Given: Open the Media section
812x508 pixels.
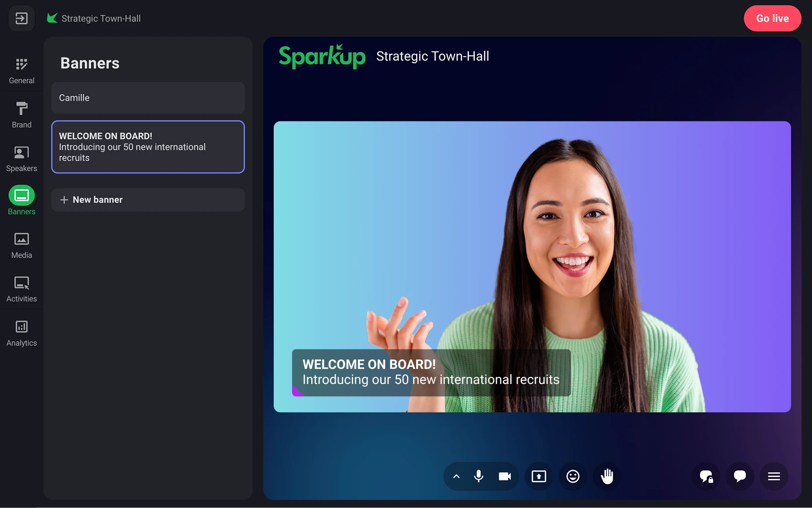Looking at the screenshot, I should click(21, 245).
